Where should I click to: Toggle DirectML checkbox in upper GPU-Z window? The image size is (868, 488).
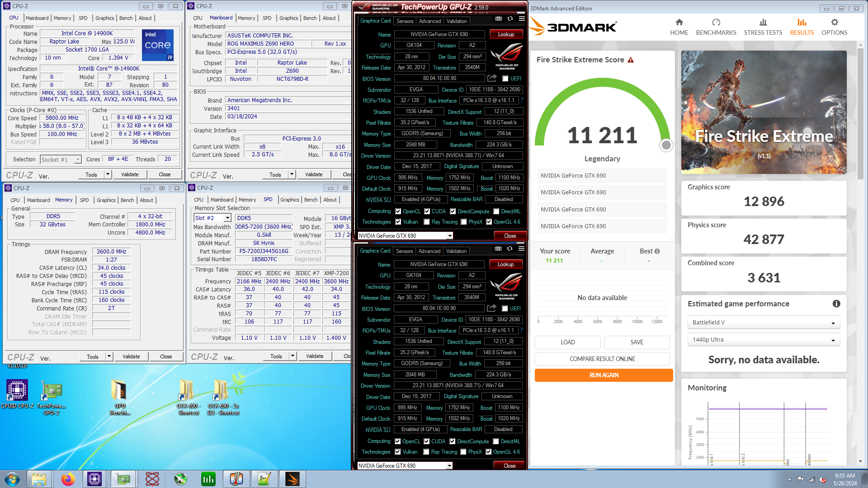click(x=496, y=211)
